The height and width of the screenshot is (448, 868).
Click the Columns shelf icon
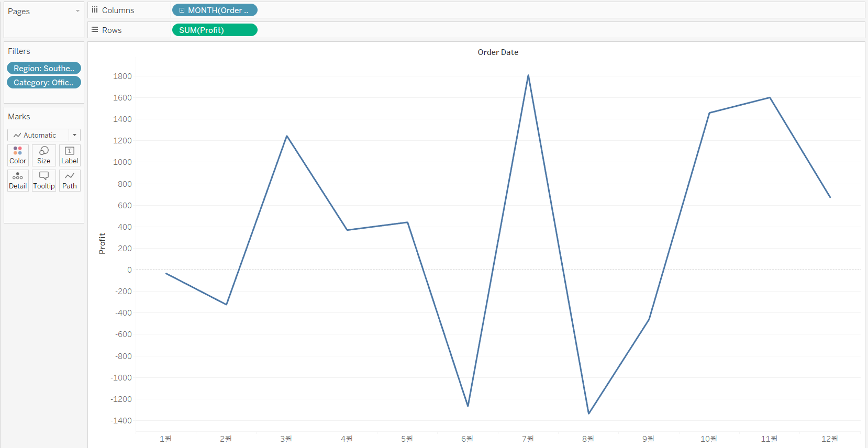click(95, 10)
